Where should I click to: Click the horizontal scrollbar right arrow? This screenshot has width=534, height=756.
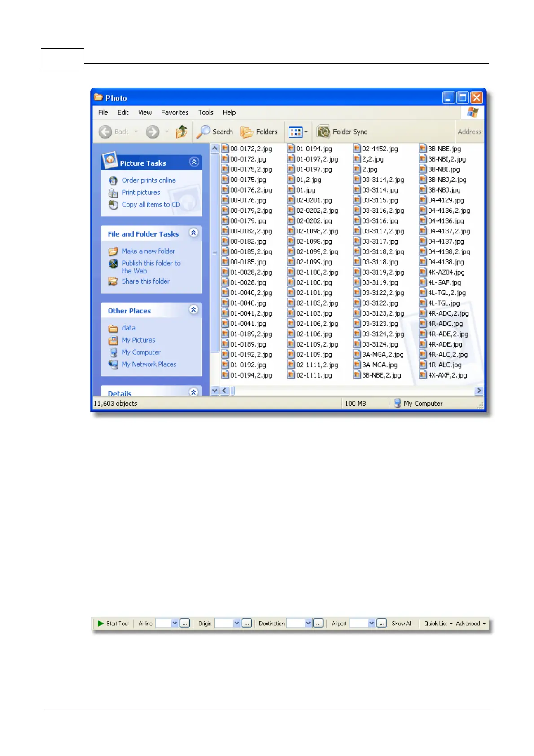pos(479,391)
